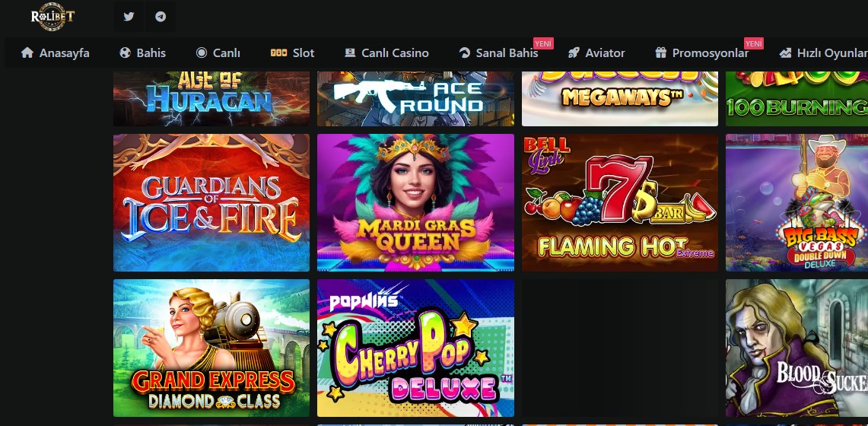Open Guardians of Ice & Fire game
Image resolution: width=868 pixels, height=426 pixels.
click(211, 202)
